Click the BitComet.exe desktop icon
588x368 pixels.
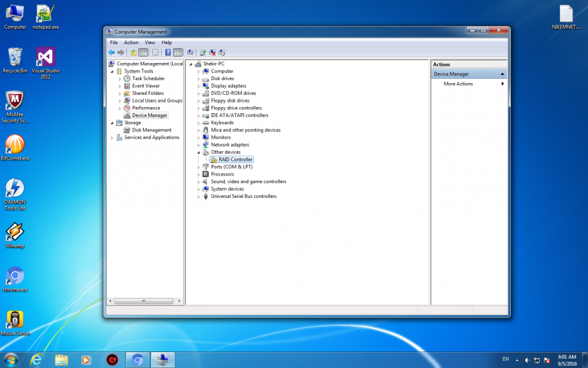click(15, 148)
